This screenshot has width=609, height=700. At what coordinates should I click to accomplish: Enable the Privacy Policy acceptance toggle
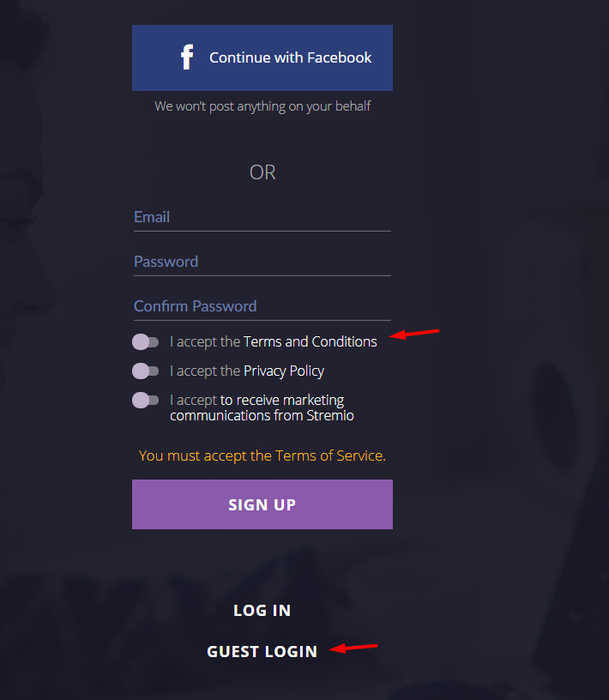coord(146,371)
